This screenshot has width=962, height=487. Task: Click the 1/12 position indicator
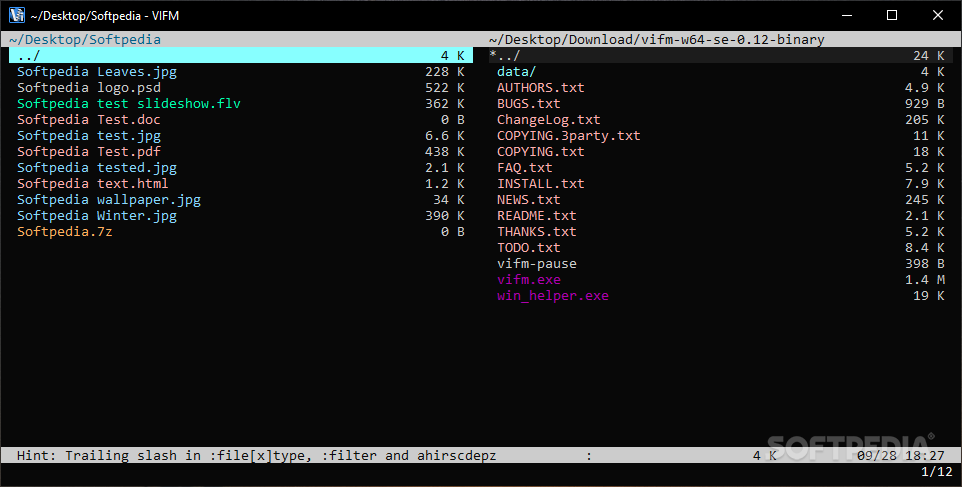point(936,471)
